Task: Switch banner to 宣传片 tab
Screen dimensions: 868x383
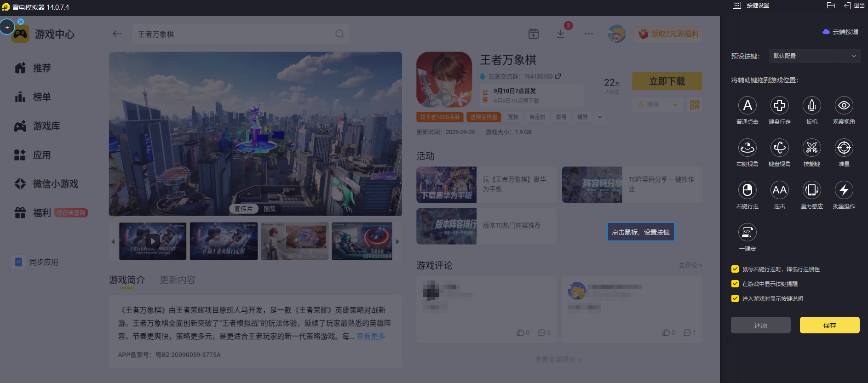Action: (x=243, y=209)
